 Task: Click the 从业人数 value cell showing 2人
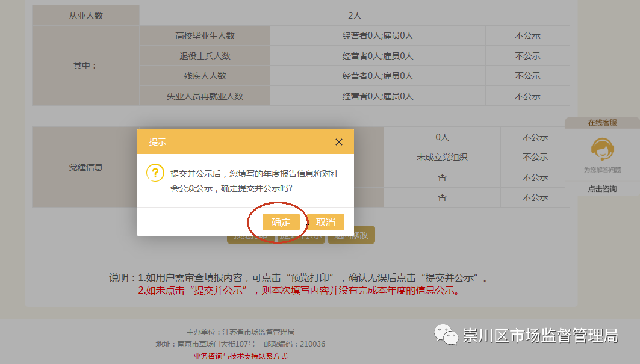(354, 16)
